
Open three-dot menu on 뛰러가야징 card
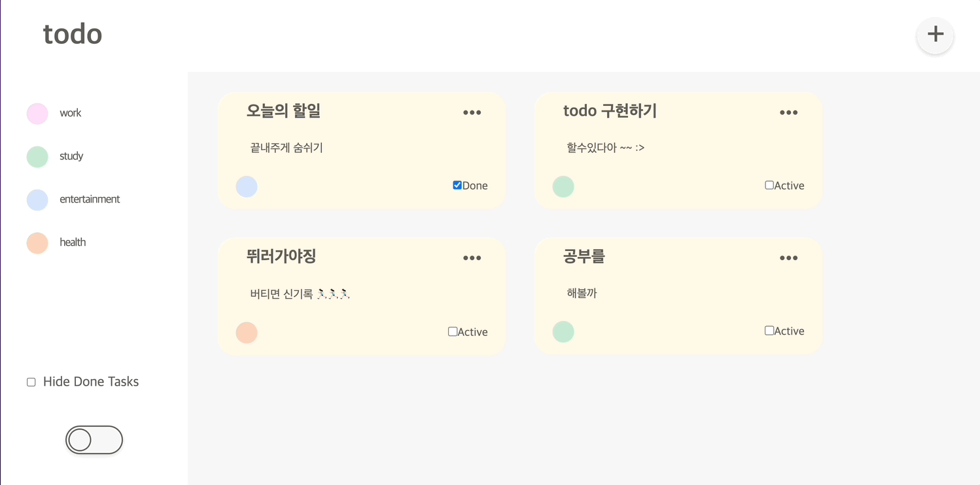(x=472, y=258)
